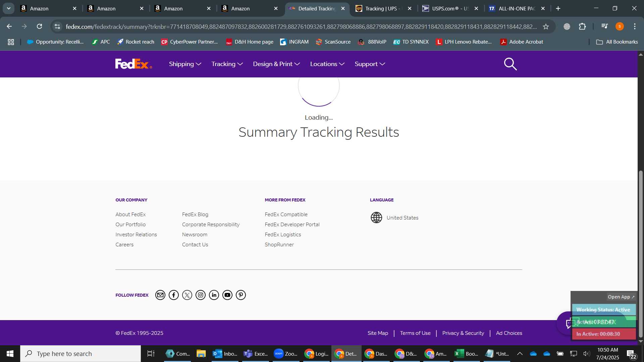Open Privacy & Security link

click(x=463, y=333)
